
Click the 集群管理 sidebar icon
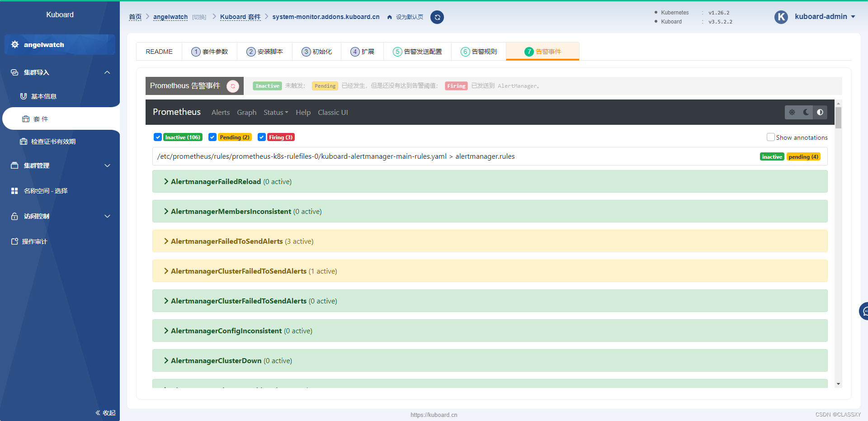point(14,166)
